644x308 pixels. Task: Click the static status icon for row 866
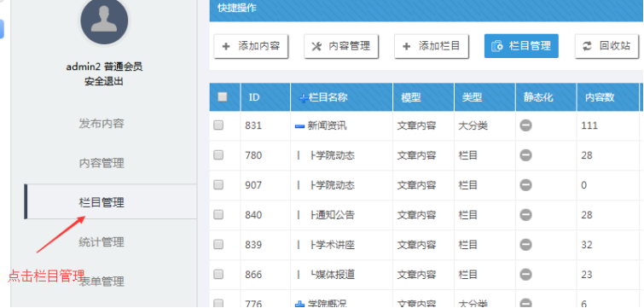click(525, 274)
